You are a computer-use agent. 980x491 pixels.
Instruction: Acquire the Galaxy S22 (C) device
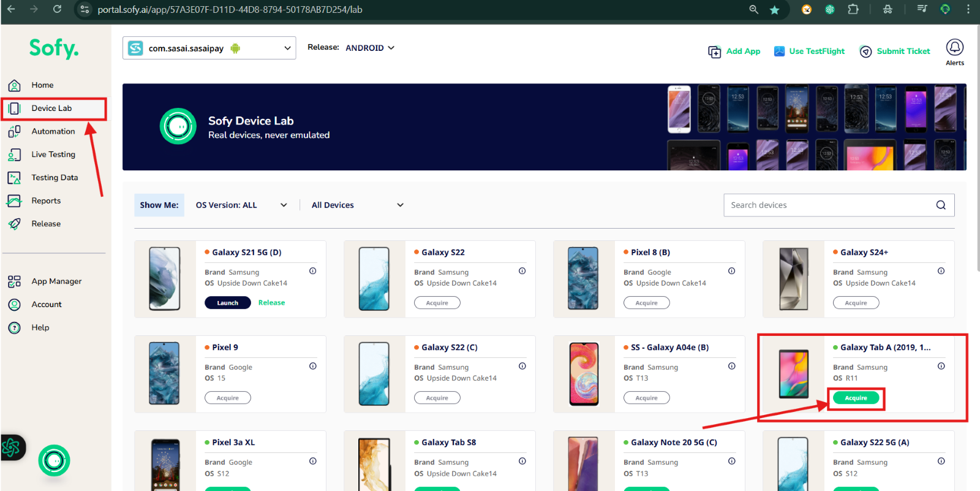tap(437, 398)
